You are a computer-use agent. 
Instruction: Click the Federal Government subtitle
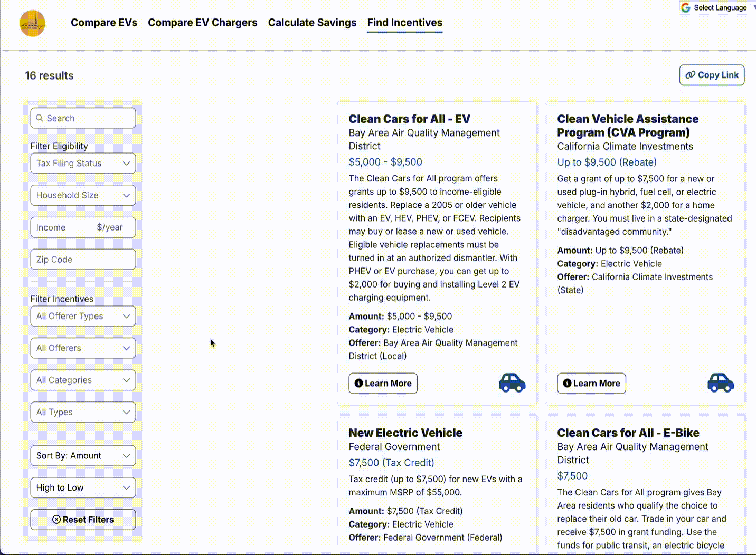point(394,447)
